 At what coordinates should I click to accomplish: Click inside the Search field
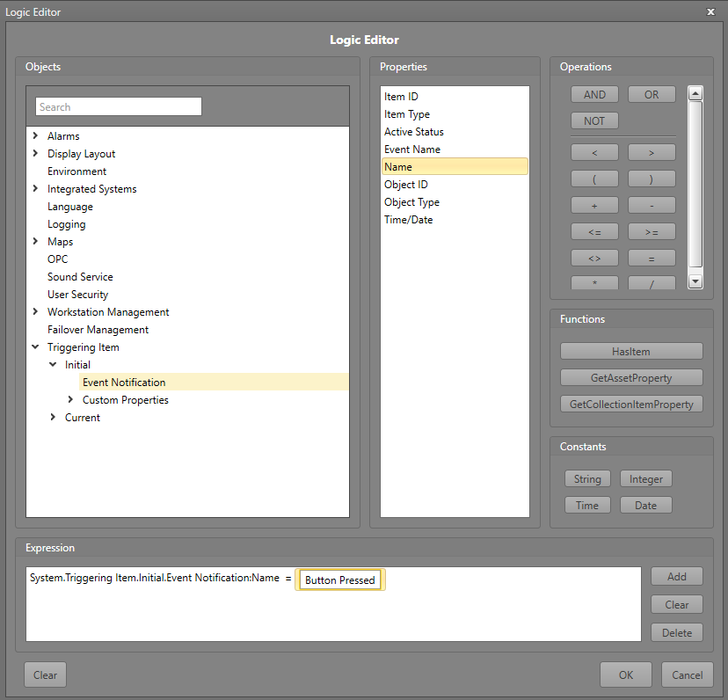point(118,106)
